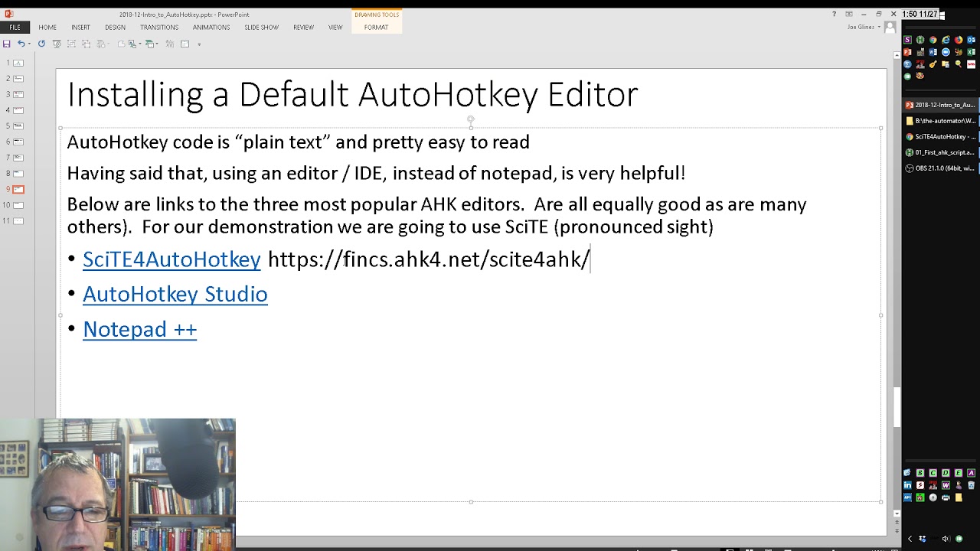This screenshot has height=551, width=980.
Task: Switch to the TRANSITIONS ribbon tab
Action: point(159,27)
